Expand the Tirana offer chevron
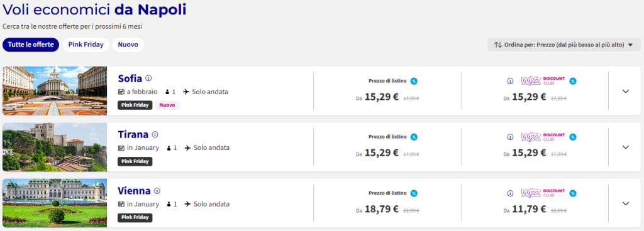The width and height of the screenshot is (644, 231). (x=626, y=147)
